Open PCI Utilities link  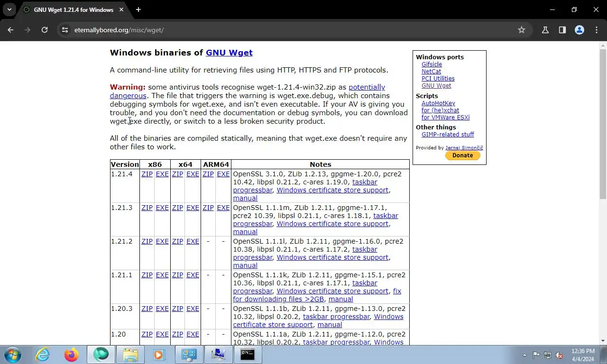pyautogui.click(x=438, y=79)
